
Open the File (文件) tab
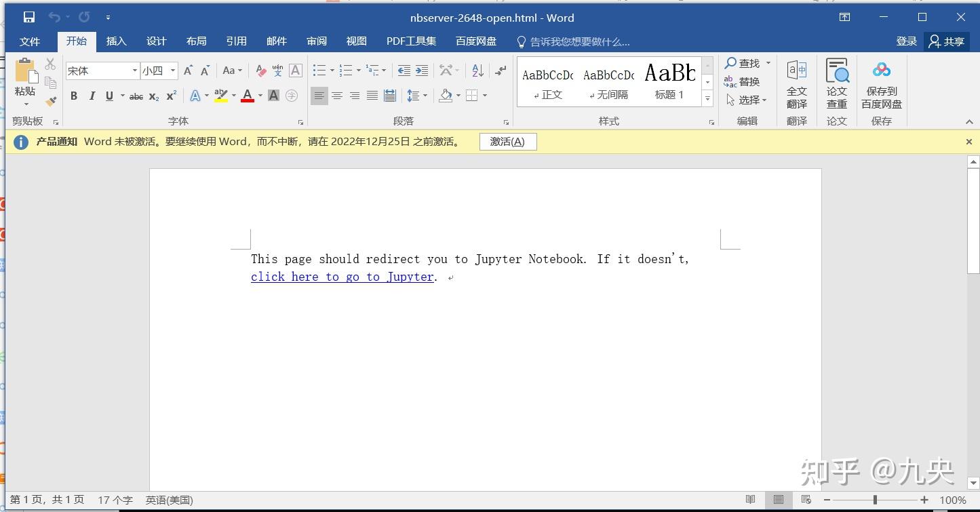click(x=30, y=41)
